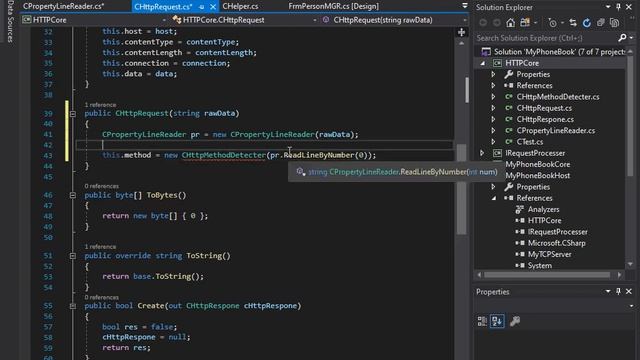
Task: Open FrmPersonMGR.cs [Design] tab
Action: [333, 6]
